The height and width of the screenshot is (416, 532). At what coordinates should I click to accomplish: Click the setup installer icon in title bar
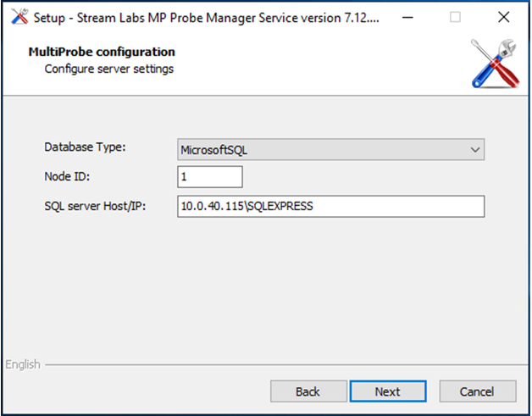point(18,17)
